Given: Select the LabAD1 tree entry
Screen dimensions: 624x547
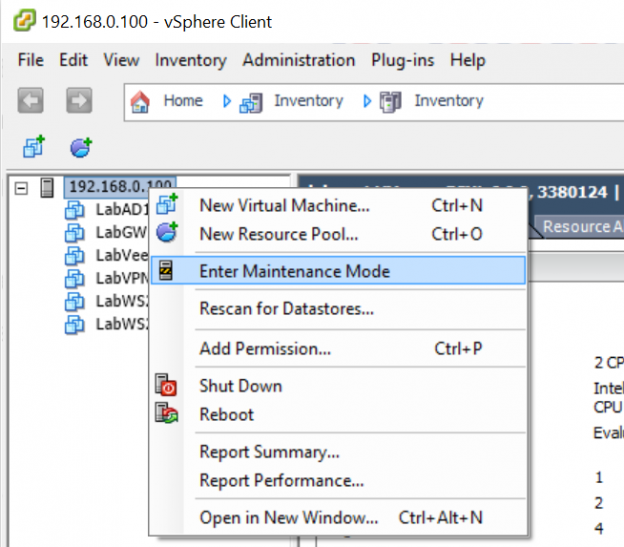Looking at the screenshot, I should click(122, 209).
